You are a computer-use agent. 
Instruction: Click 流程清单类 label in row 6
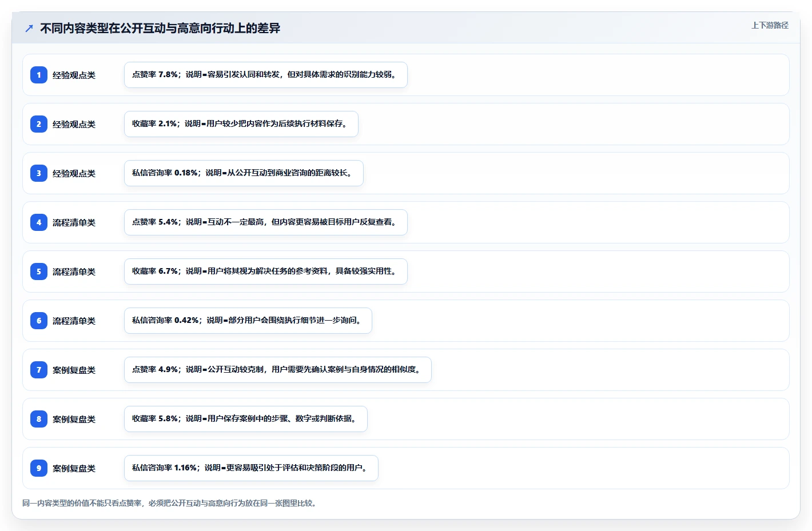coord(74,321)
